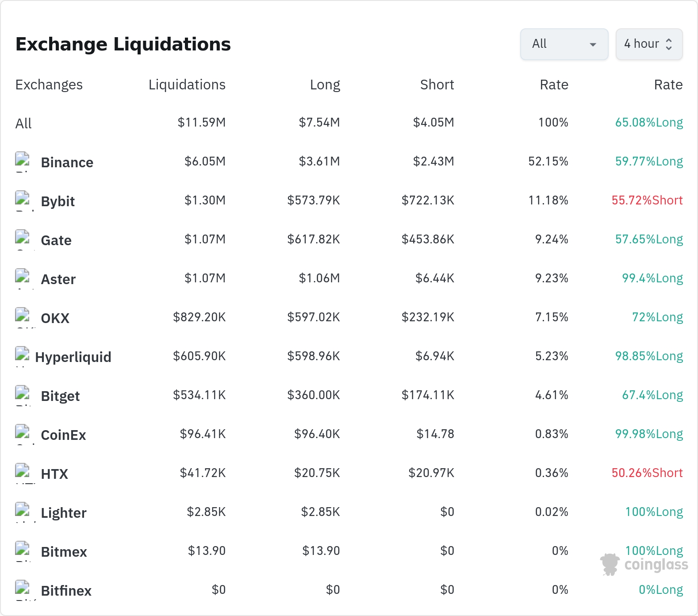Sort by the Liquidations column header
Image resolution: width=698 pixels, height=616 pixels.
(187, 85)
